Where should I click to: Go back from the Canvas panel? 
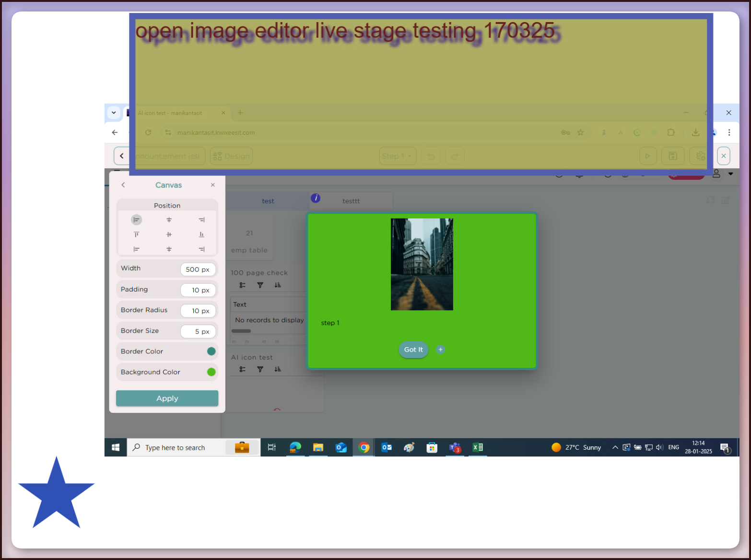click(123, 185)
